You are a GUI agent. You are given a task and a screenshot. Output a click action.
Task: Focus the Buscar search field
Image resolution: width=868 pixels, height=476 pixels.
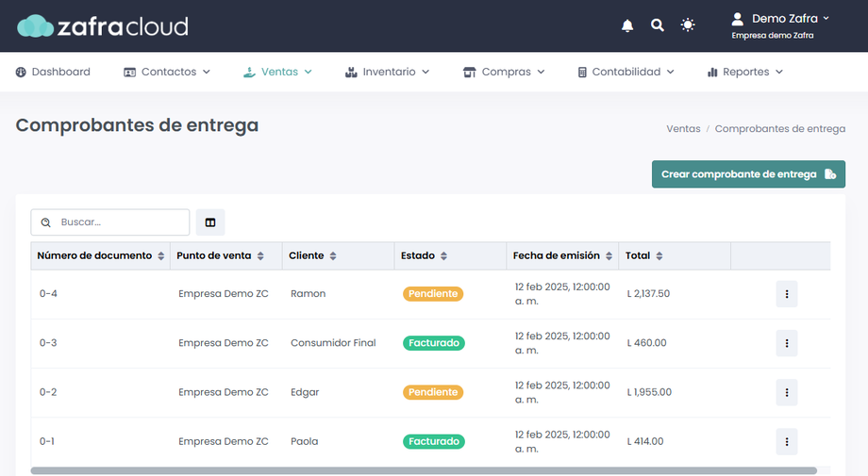pyautogui.click(x=120, y=222)
